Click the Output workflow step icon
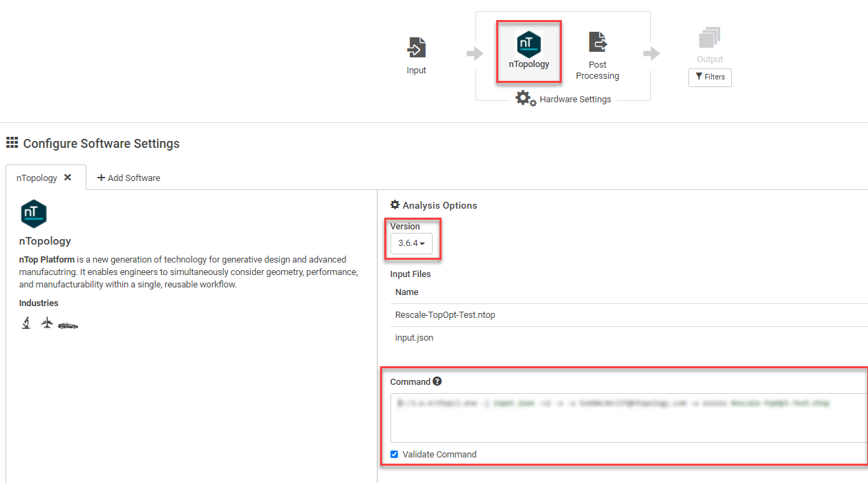The width and height of the screenshot is (868, 483). coord(710,39)
